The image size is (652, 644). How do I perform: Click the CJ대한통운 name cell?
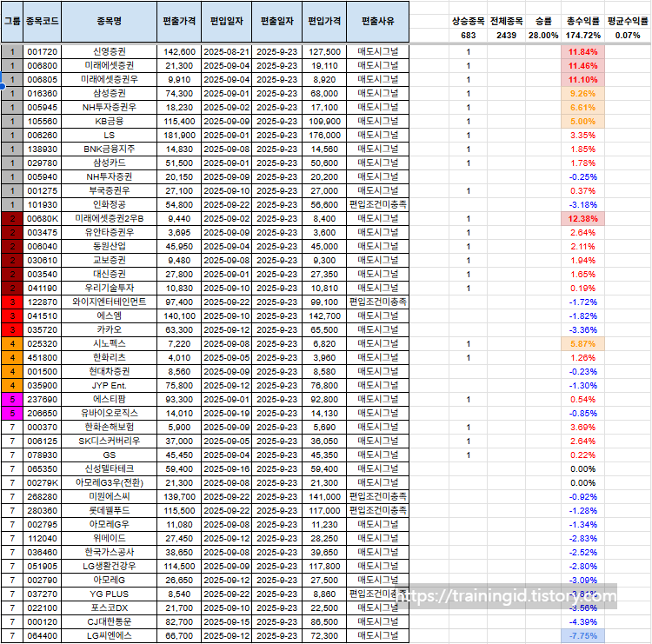(109, 622)
